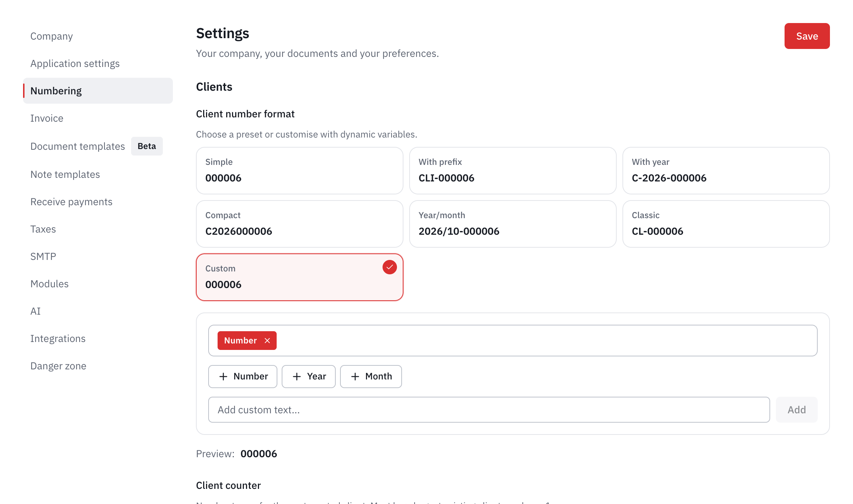Click the custom format token field
The height and width of the screenshot is (504, 853).
513,341
